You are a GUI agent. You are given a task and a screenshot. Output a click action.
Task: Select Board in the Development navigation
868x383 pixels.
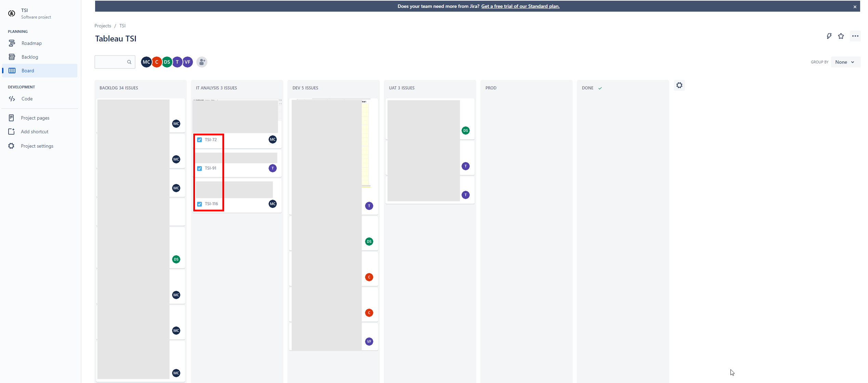(28, 70)
